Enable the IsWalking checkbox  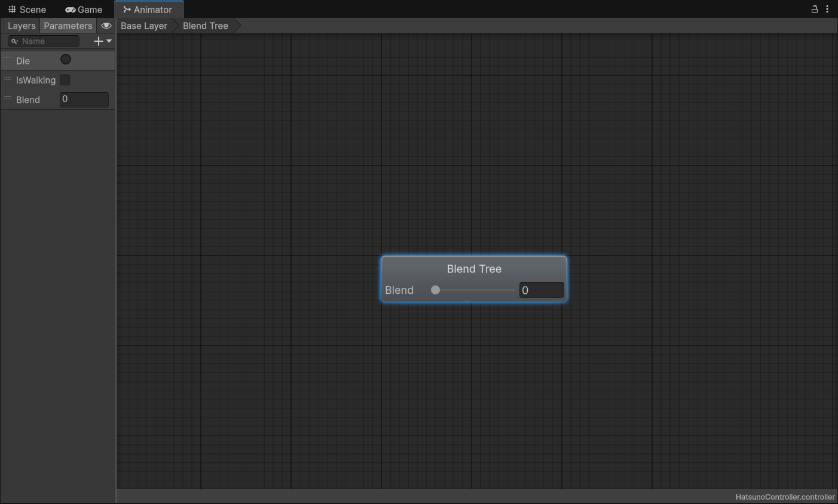[65, 80]
